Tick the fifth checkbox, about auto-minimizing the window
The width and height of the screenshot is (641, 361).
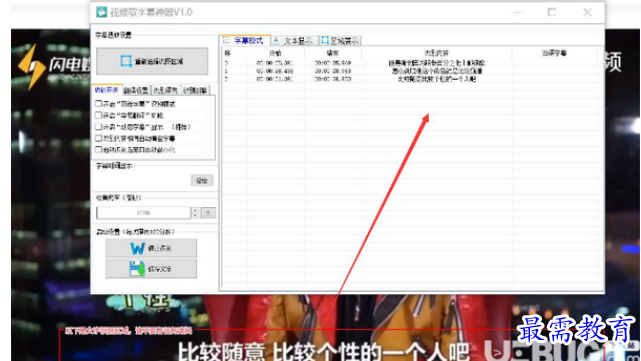98,150
